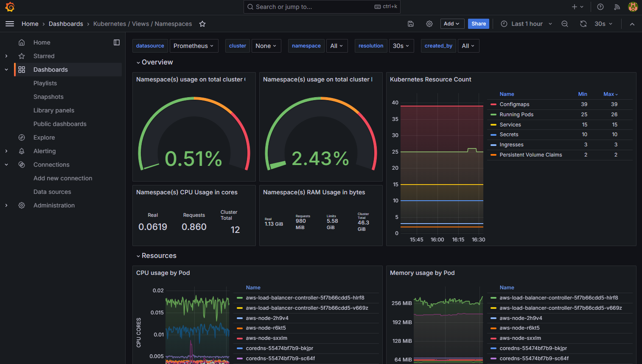The image size is (642, 364).
Task: Refresh the dashboard now
Action: click(583, 24)
